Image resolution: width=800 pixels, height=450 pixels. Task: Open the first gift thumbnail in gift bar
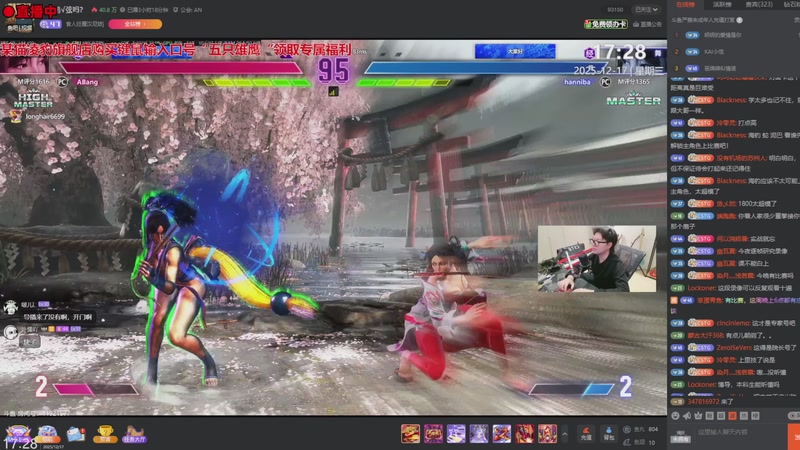coord(410,433)
